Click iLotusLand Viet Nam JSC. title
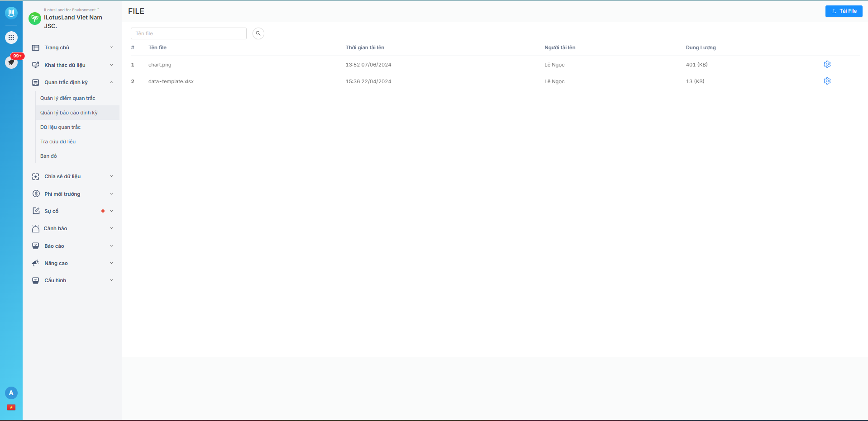 73,22
